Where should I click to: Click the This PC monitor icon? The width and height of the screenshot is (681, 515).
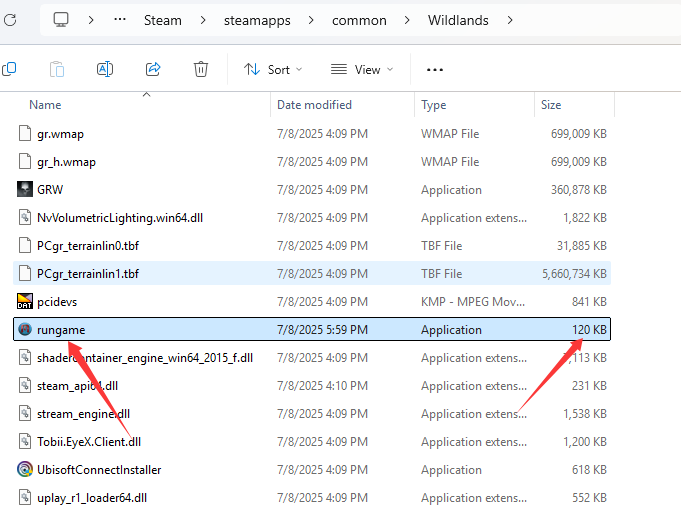(61, 20)
